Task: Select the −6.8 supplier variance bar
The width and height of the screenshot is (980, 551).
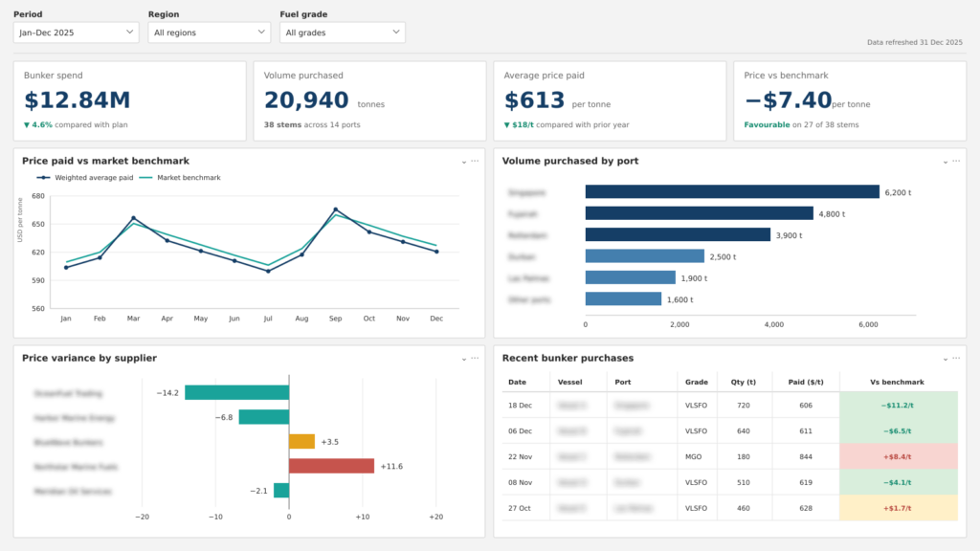Action: click(264, 417)
